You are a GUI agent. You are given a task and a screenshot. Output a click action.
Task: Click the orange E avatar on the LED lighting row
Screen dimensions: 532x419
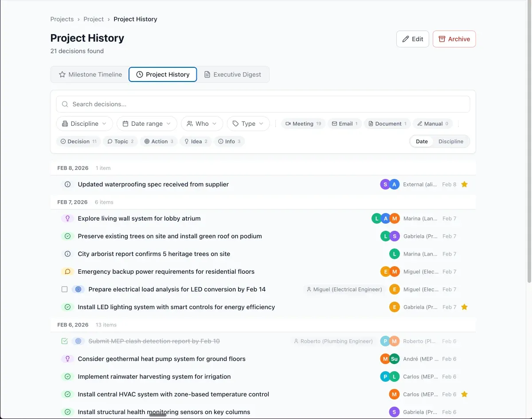click(x=395, y=307)
